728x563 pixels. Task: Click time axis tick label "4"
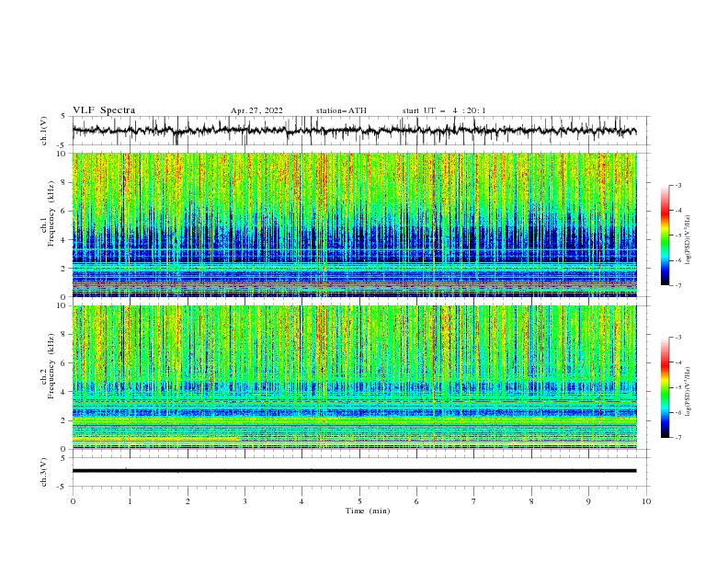(x=301, y=501)
